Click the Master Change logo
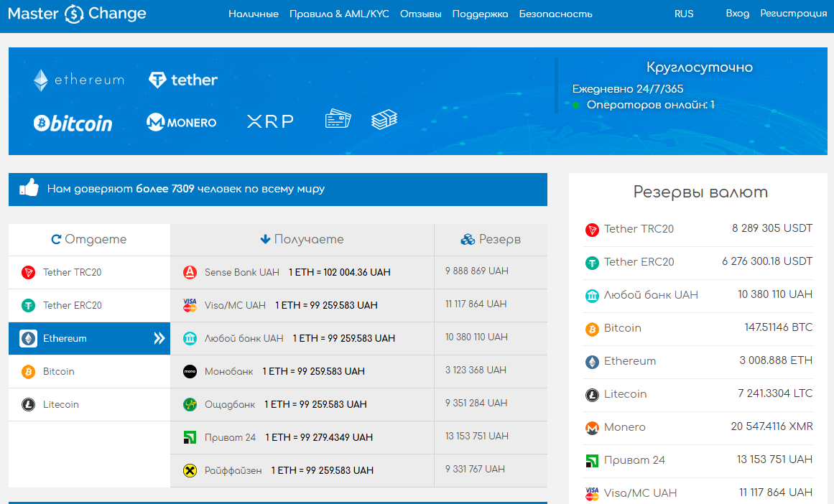Viewport: 834px width, 504px height. pos(77,14)
